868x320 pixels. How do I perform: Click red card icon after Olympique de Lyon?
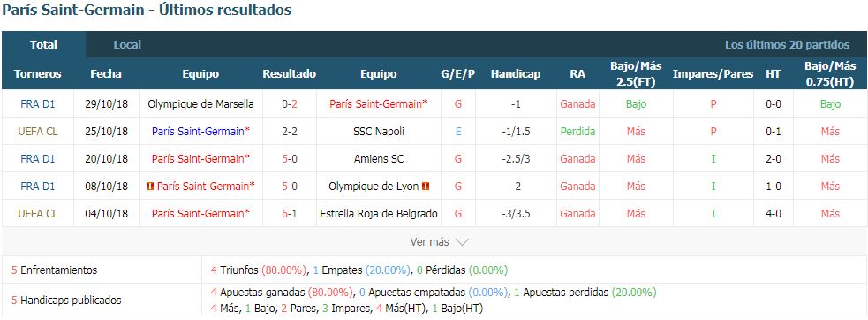[x=426, y=187]
